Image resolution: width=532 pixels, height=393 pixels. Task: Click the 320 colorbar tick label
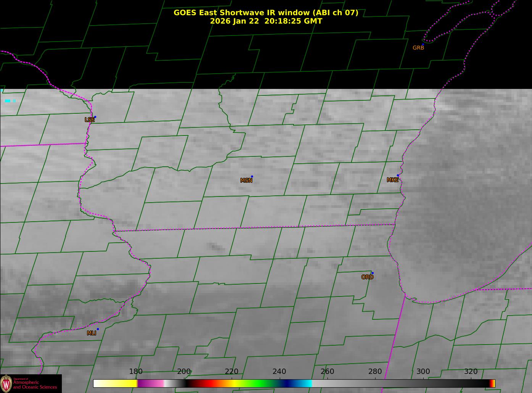[471, 372]
